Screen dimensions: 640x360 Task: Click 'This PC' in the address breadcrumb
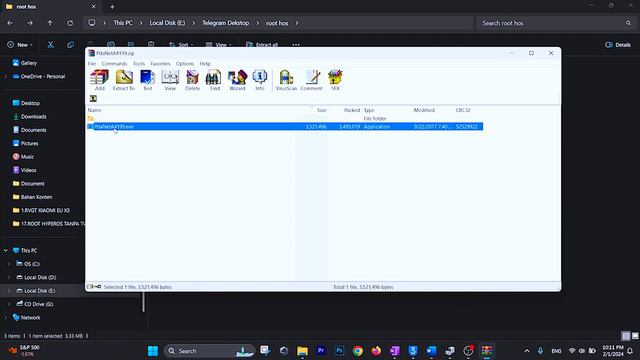click(123, 23)
